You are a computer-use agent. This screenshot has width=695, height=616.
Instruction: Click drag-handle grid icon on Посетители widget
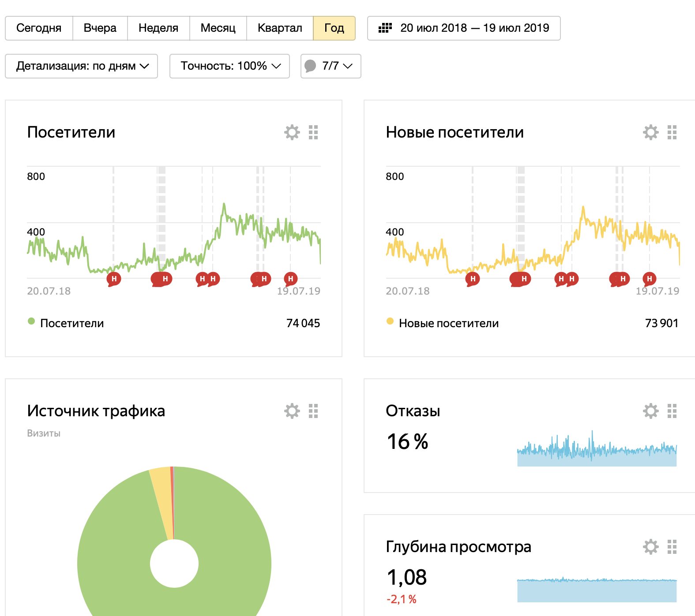pos(313,132)
